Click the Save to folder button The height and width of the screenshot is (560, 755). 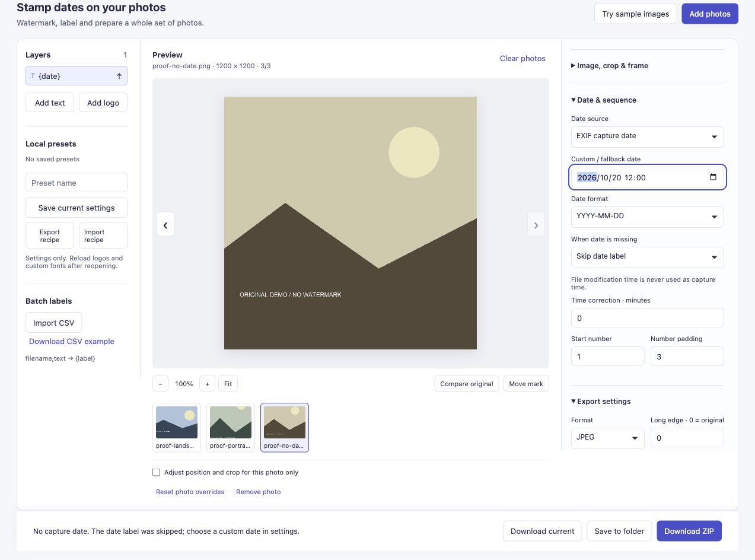[619, 531]
